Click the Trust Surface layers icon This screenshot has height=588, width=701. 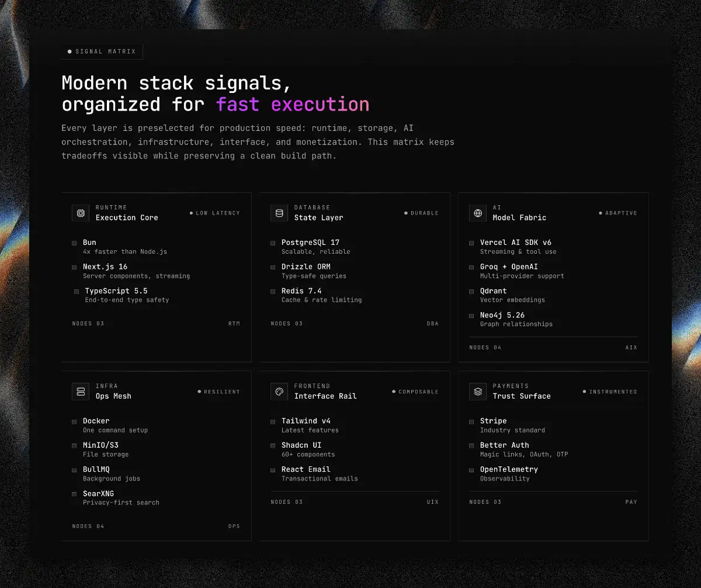click(478, 392)
